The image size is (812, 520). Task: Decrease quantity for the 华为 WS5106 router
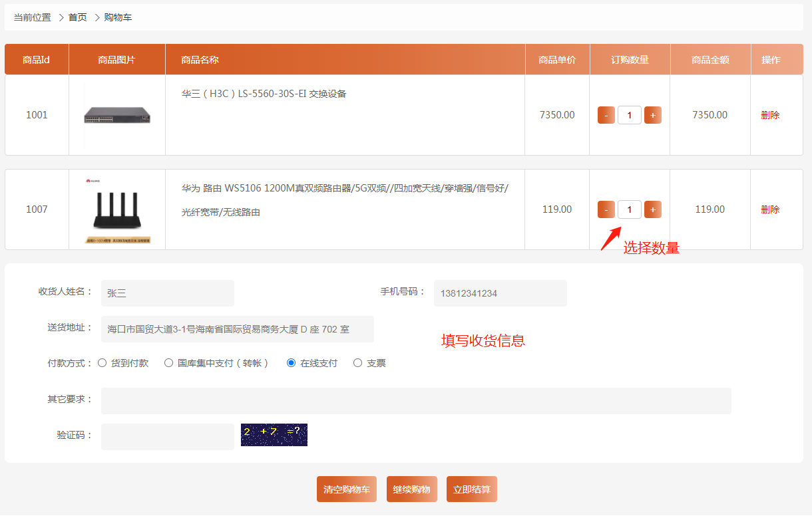[x=606, y=209]
